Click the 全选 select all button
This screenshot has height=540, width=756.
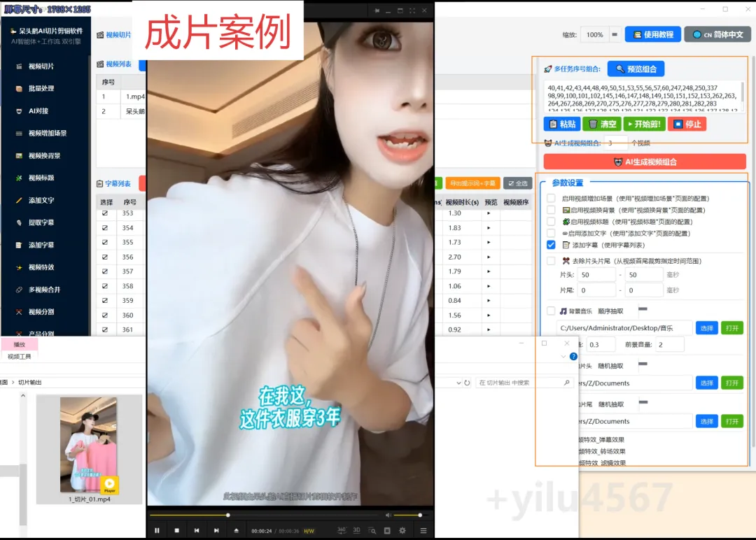[x=518, y=183]
